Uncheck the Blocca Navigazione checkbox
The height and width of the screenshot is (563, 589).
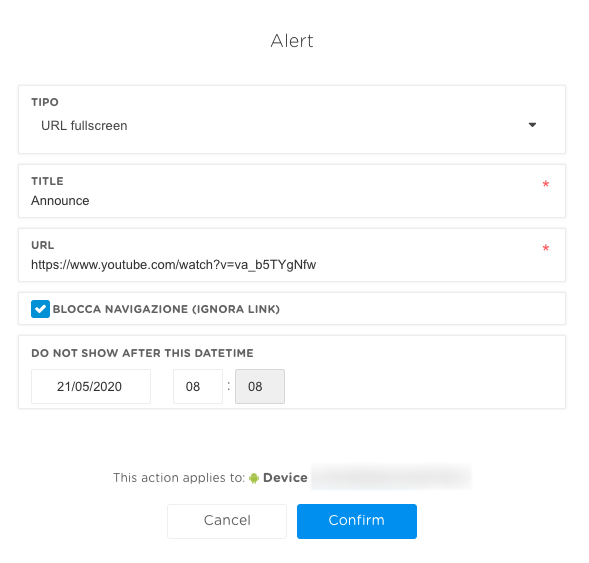click(x=40, y=309)
